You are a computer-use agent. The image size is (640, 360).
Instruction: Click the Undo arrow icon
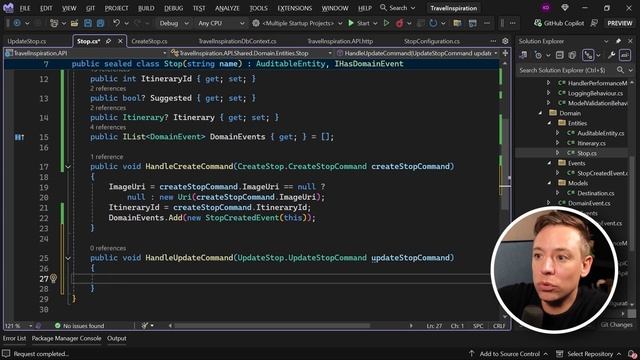[116, 23]
